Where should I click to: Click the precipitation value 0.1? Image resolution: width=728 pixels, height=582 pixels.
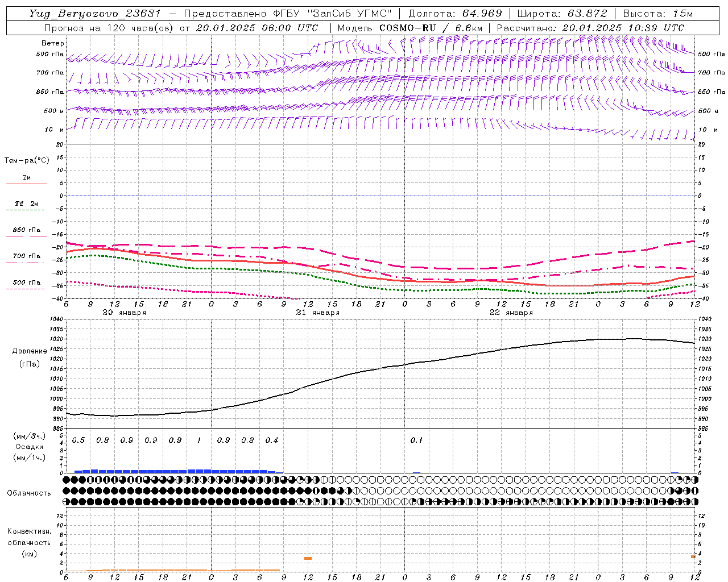[417, 440]
